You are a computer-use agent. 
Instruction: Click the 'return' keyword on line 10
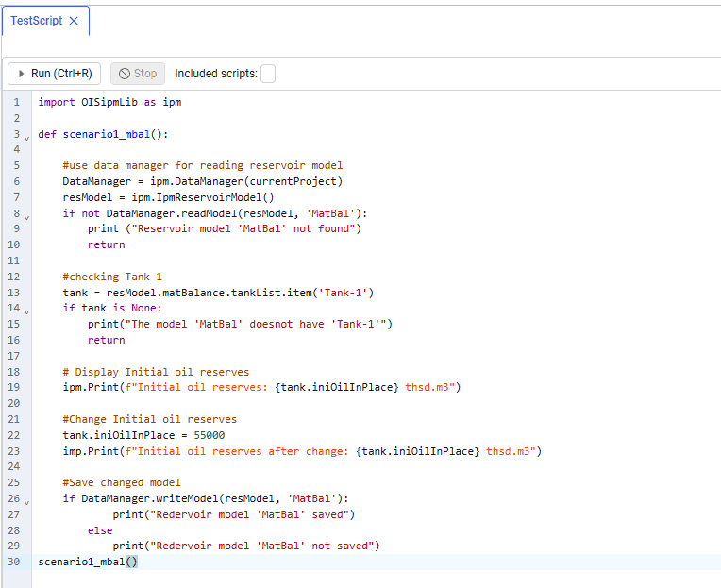pos(107,245)
